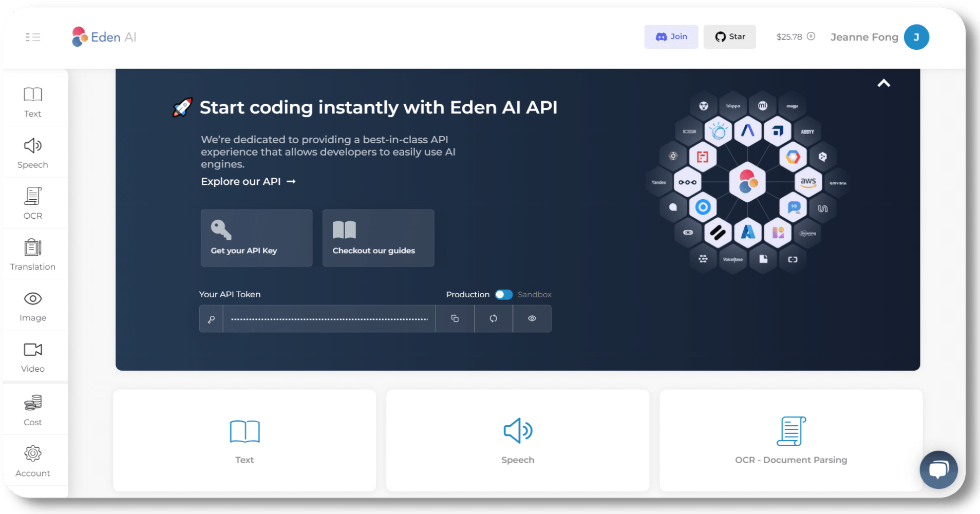Click the key icon beside token field
This screenshot has width=980, height=514.
pyautogui.click(x=211, y=319)
